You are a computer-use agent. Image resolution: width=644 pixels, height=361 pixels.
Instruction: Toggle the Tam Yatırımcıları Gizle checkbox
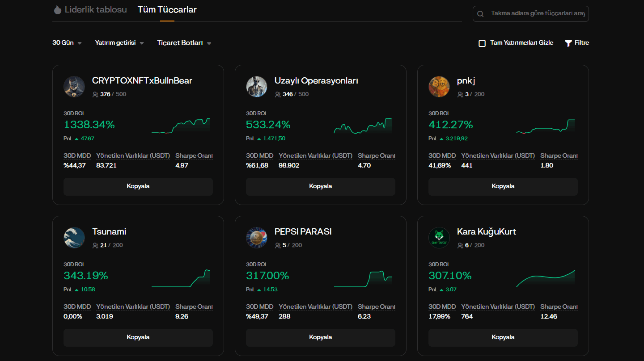pos(482,43)
